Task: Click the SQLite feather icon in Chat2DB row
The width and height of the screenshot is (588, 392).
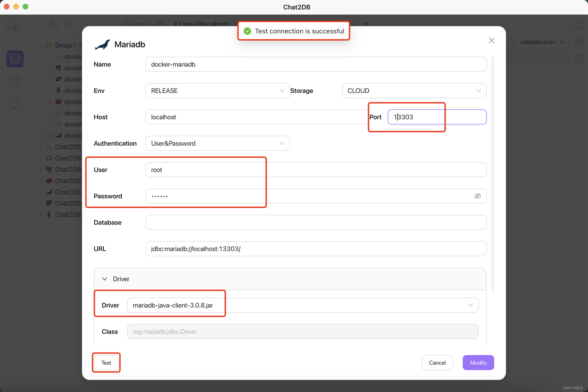Action: 49,203
